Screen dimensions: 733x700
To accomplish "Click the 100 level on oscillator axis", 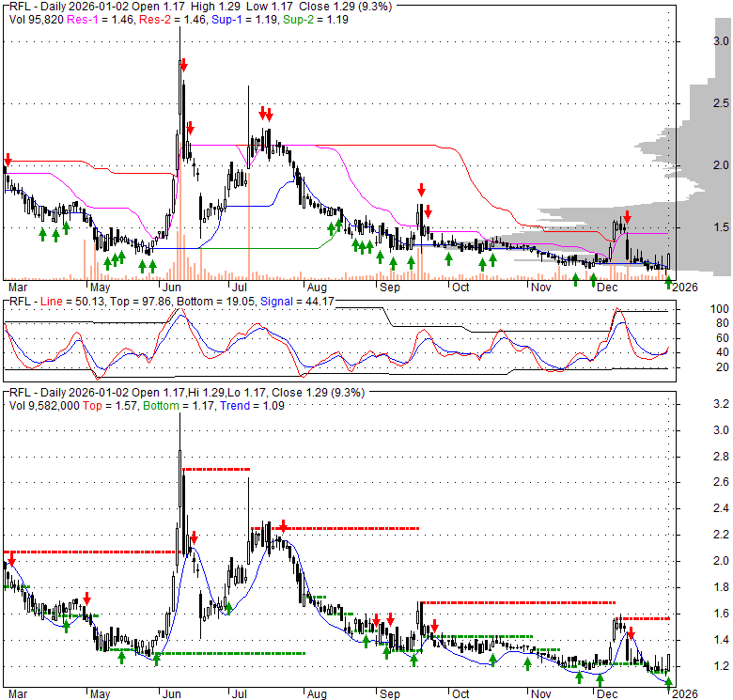I will pos(720,309).
